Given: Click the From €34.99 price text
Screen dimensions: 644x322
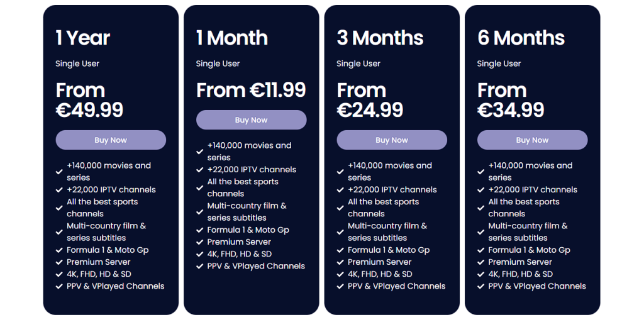Looking at the screenshot, I should tap(511, 100).
